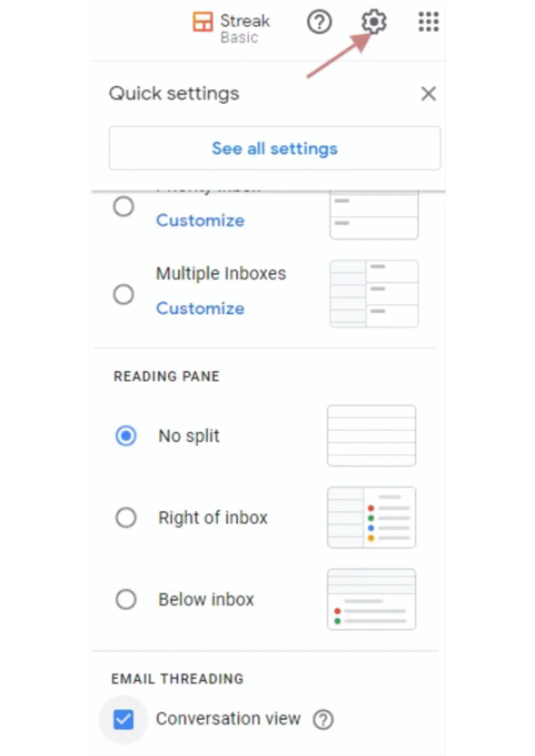Click the Right of inbox layout preview

[371, 517]
